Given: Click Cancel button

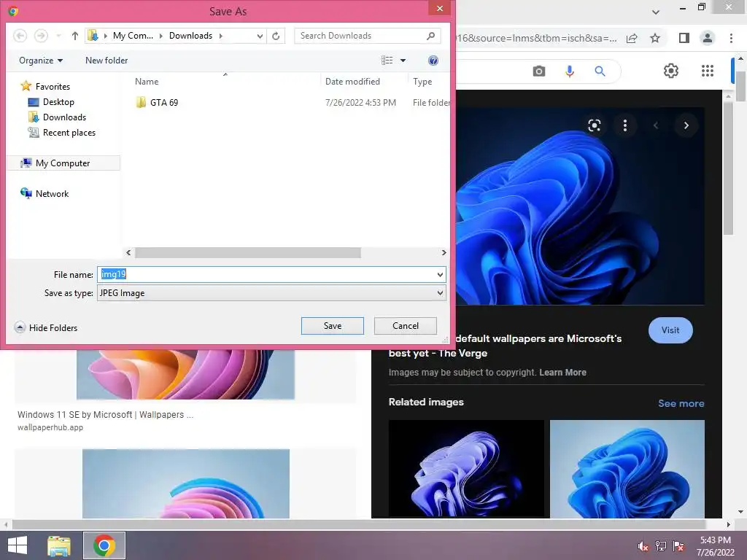Looking at the screenshot, I should click(x=406, y=326).
